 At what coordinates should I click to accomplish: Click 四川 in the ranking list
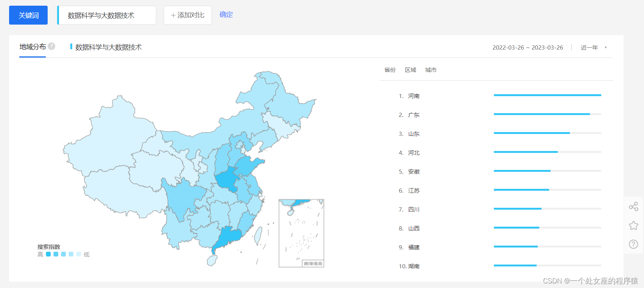click(x=414, y=209)
